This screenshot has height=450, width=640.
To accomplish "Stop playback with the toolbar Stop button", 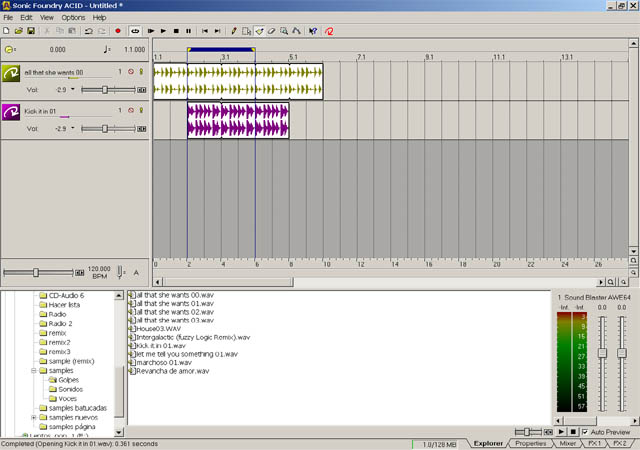I will [x=176, y=31].
